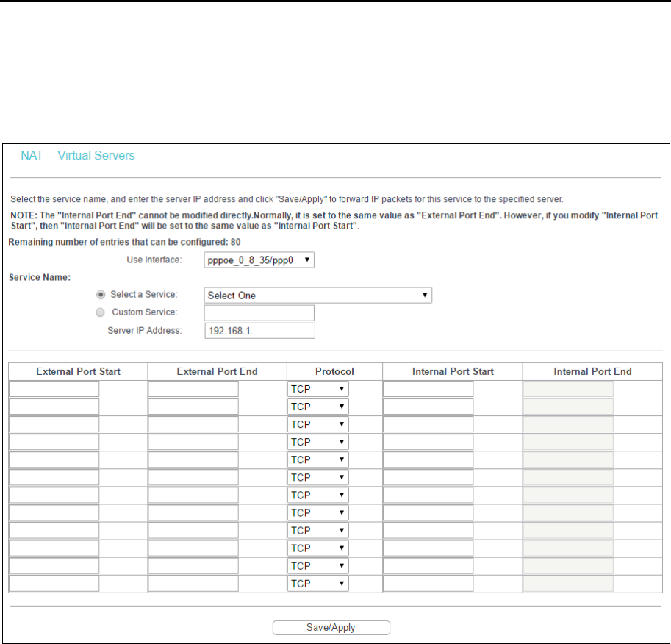This screenshot has height=644, width=671.
Task: Click first row Internal Port Start field
Action: click(x=428, y=389)
